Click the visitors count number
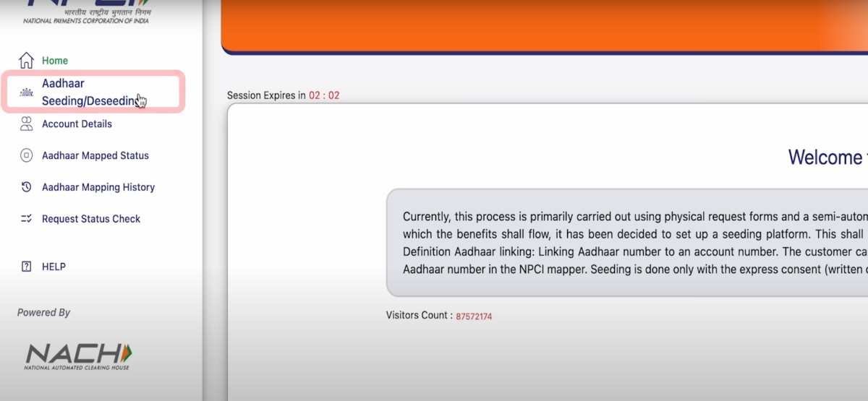 point(474,316)
